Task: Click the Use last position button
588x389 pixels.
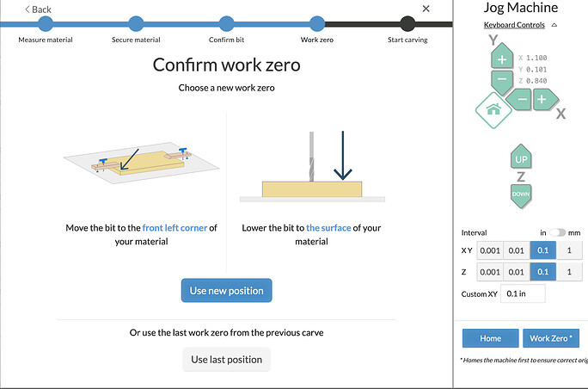Action: coord(226,360)
